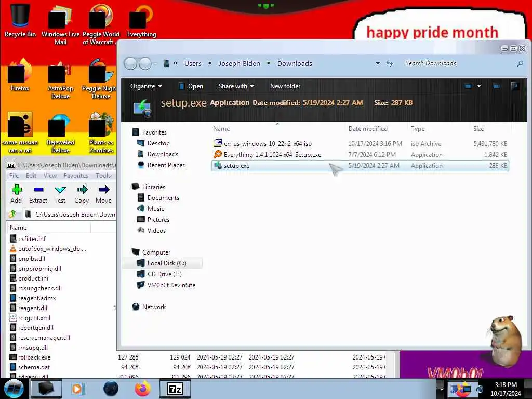
Task: Sort by Date modified column
Action: point(368,129)
